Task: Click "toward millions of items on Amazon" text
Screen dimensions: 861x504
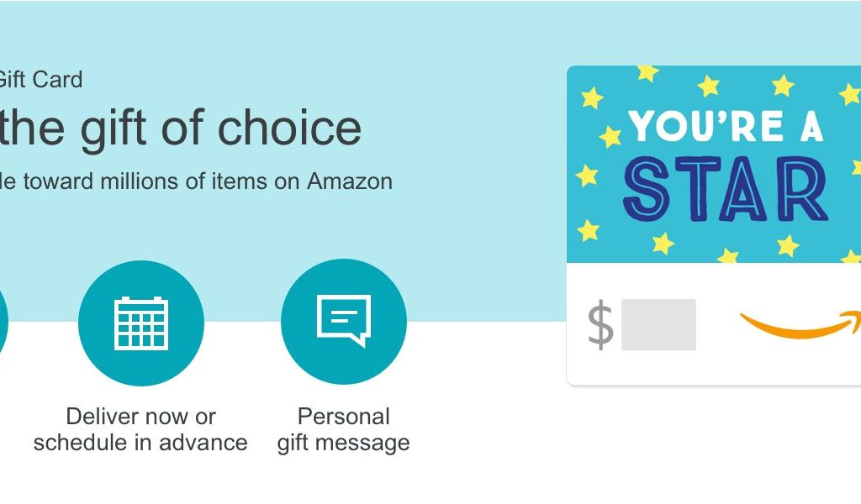Action: (x=208, y=181)
